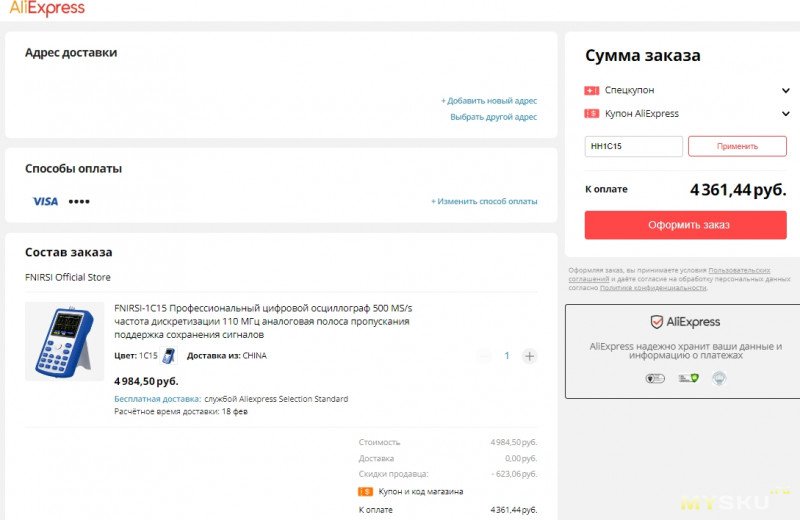800x520 pixels.
Task: Click the seller discount value - 623,06 руб.
Action: pos(514,474)
